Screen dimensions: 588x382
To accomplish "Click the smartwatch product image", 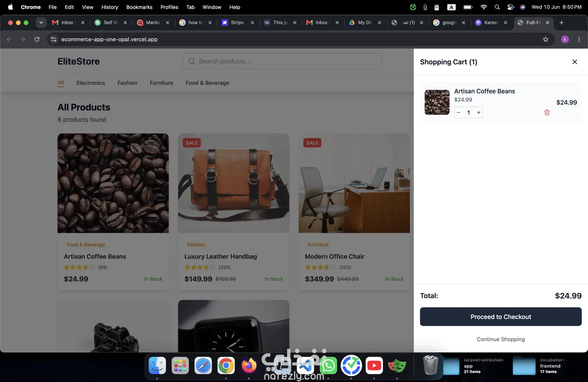I will tap(234, 326).
